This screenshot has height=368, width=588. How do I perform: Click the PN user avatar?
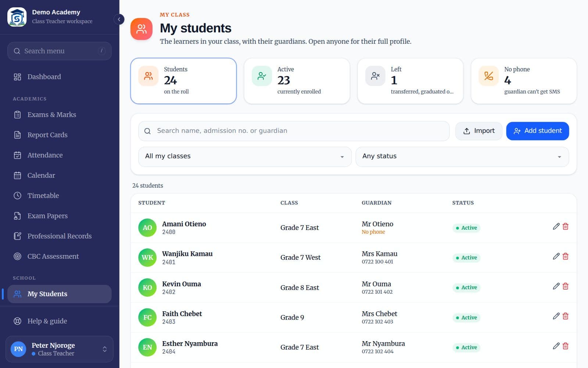(18, 349)
